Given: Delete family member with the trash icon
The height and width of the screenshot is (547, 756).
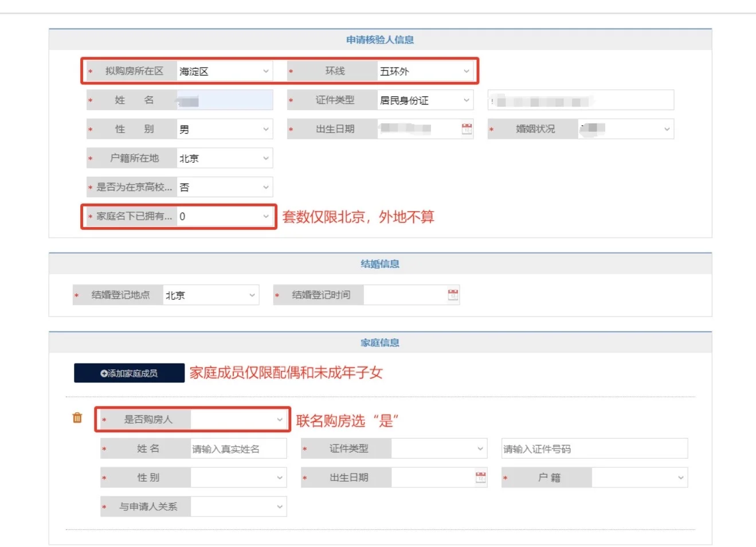Looking at the screenshot, I should 77,417.
